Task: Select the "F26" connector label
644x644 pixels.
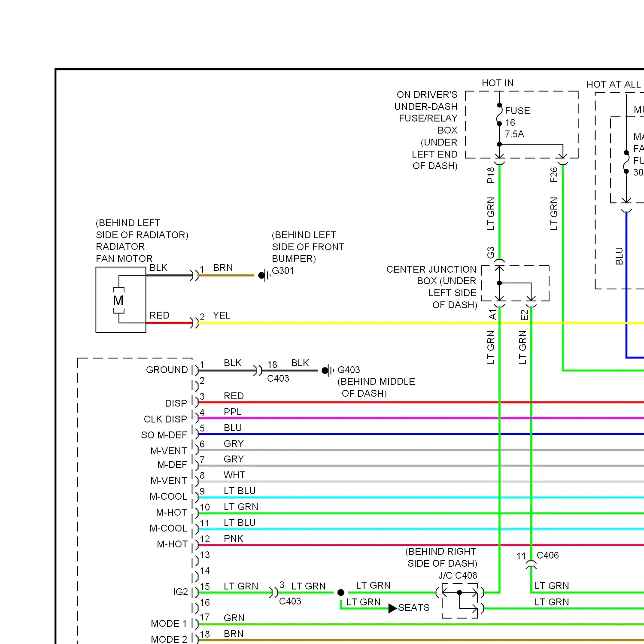Action: (554, 175)
